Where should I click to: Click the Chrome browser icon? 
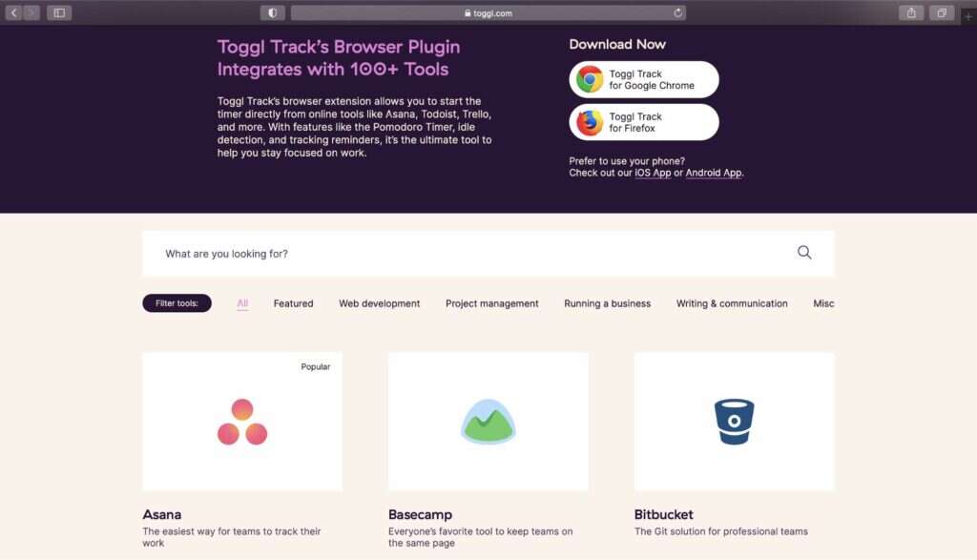coord(592,79)
